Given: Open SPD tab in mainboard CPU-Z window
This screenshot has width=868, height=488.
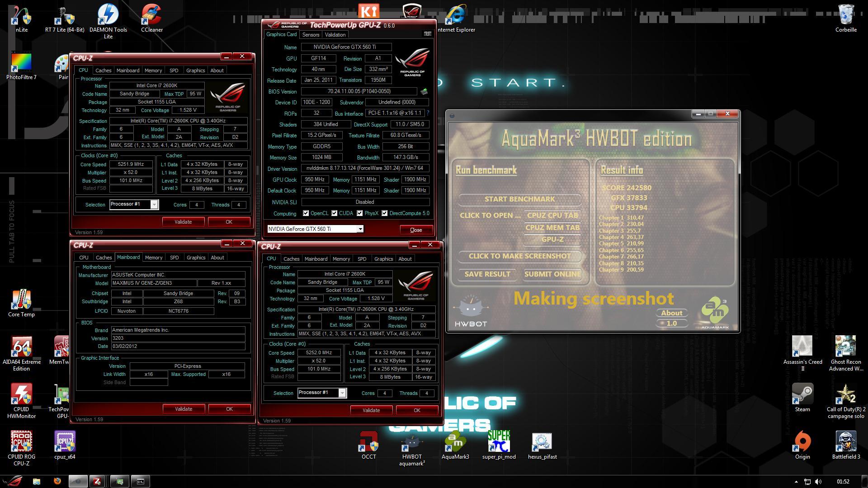Looking at the screenshot, I should 174,258.
